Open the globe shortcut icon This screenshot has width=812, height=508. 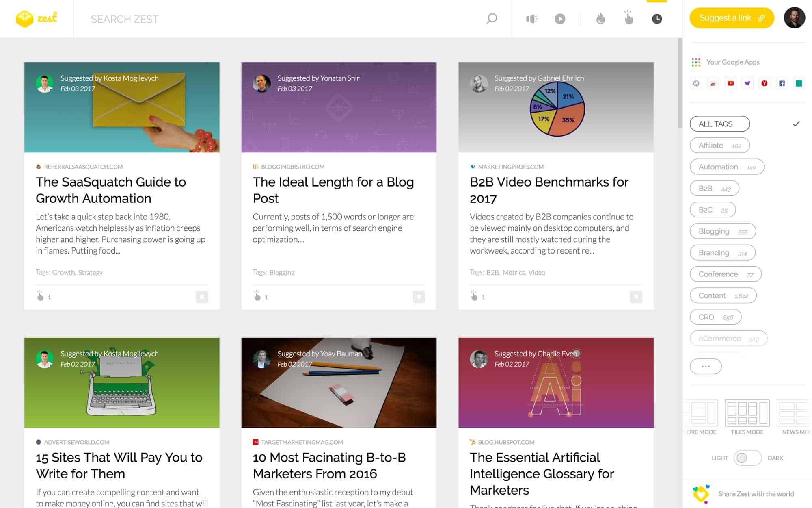(x=696, y=83)
